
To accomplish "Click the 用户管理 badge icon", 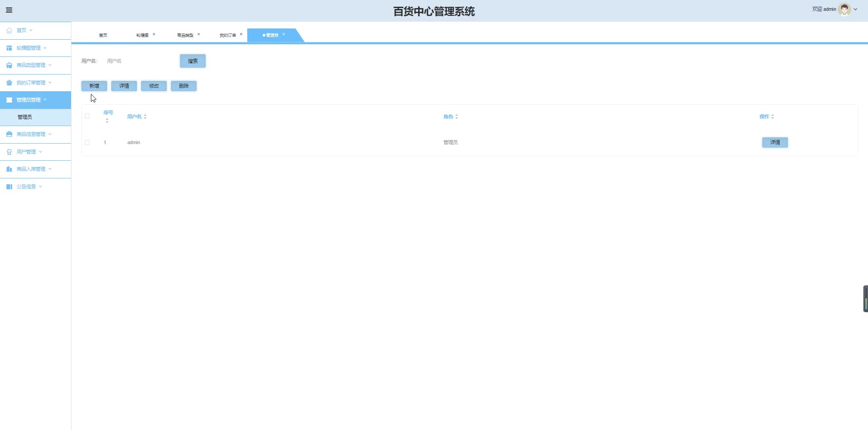I will pyautogui.click(x=9, y=152).
